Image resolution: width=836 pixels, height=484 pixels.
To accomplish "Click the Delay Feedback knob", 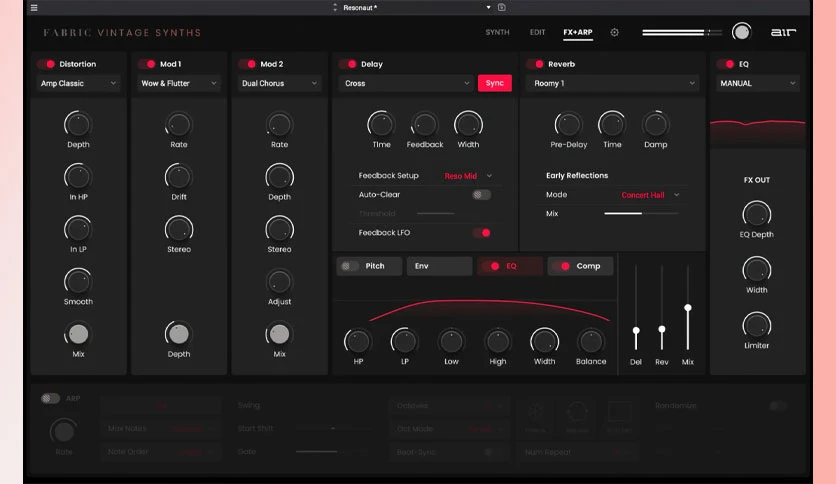I will (x=424, y=125).
